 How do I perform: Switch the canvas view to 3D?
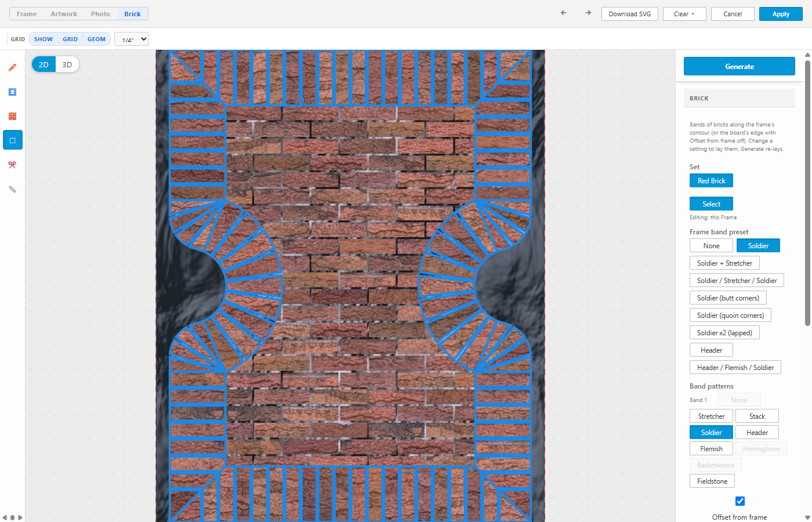(x=67, y=64)
